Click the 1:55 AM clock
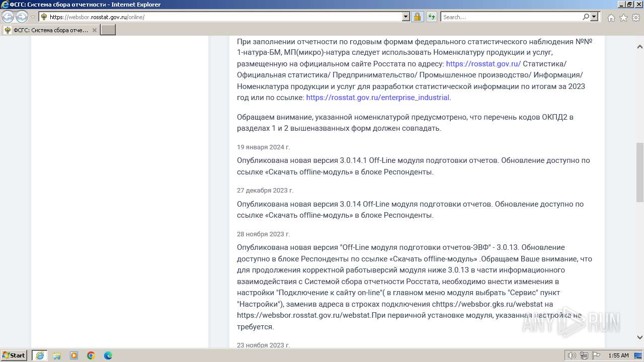 click(618, 355)
